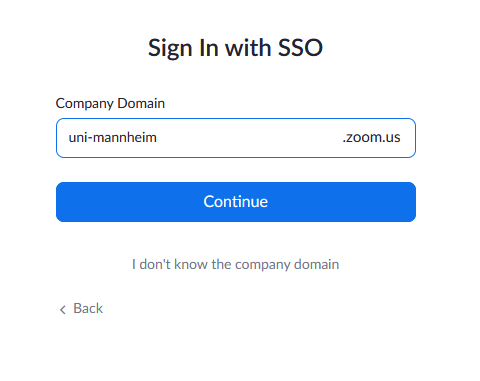
Task: Choose the unknown company domain help link
Action: (x=235, y=264)
